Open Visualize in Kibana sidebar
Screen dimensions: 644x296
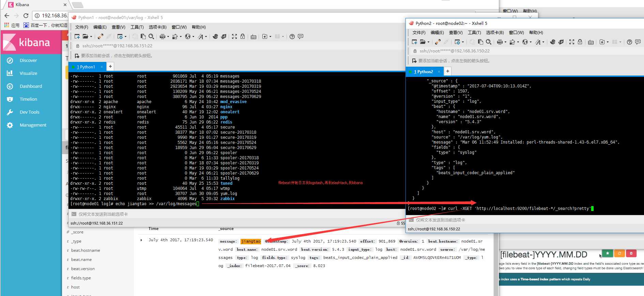click(x=28, y=73)
